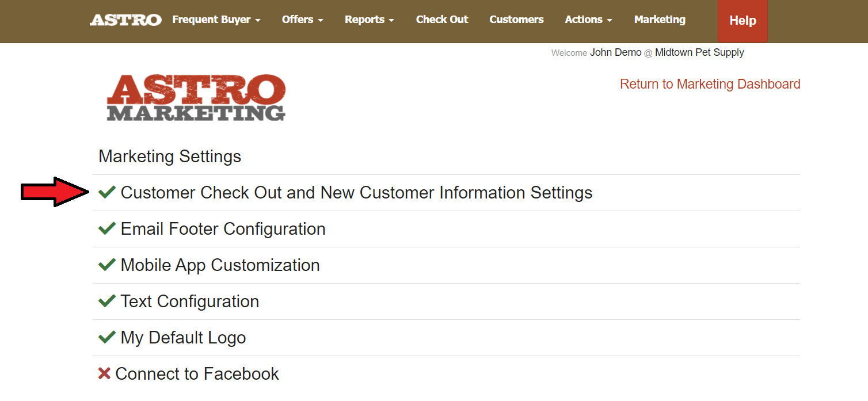
Task: Click green checkmark beside Mobile App Customization
Action: click(107, 265)
